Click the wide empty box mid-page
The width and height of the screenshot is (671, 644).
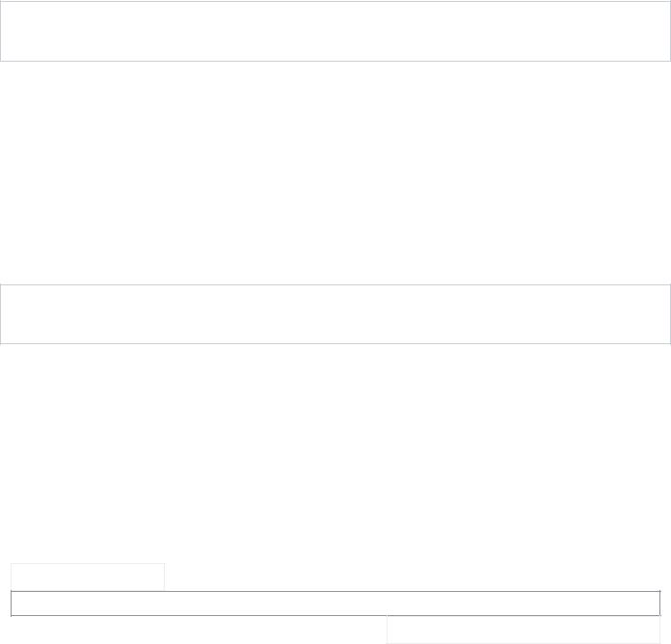pyautogui.click(x=335, y=314)
